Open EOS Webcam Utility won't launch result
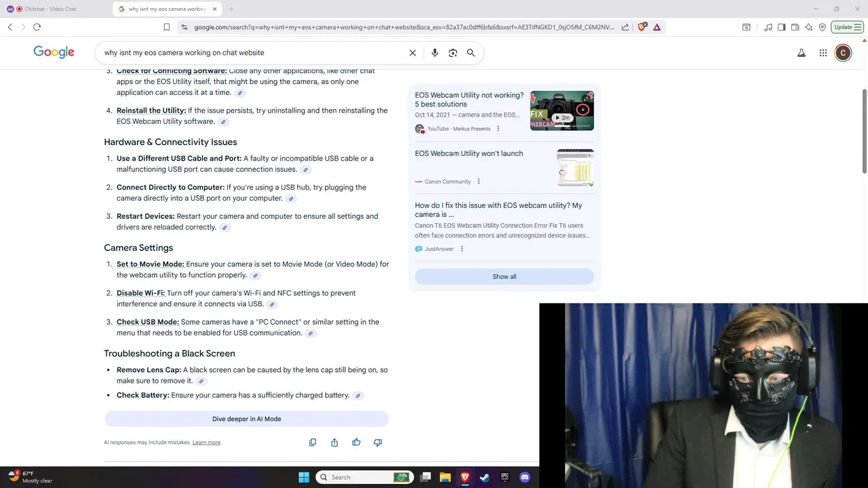868x488 pixels. point(469,154)
